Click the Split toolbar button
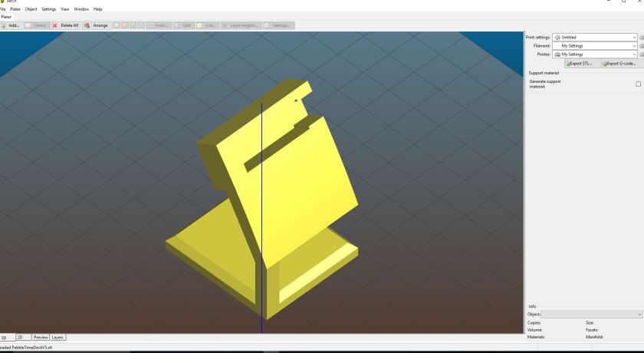This screenshot has height=353, width=644. 183,25
